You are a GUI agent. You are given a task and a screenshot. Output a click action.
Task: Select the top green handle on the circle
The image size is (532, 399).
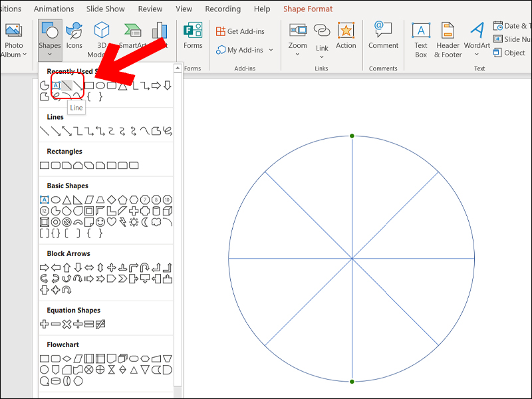[352, 136]
